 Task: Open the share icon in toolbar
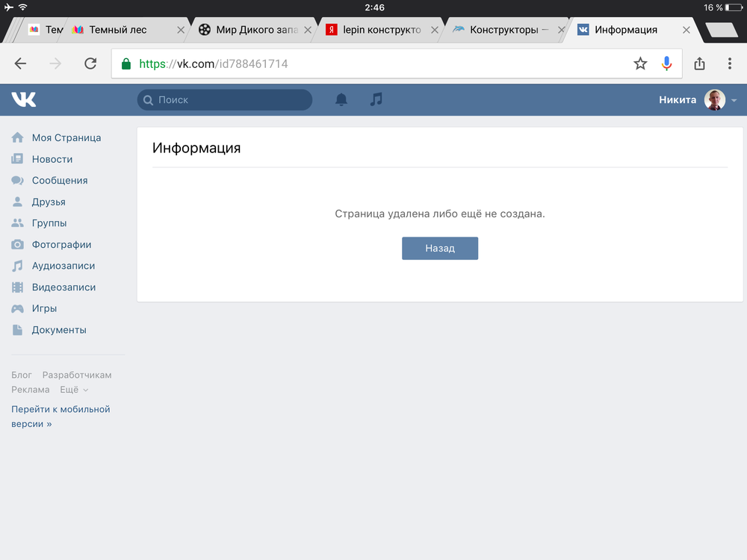point(699,63)
